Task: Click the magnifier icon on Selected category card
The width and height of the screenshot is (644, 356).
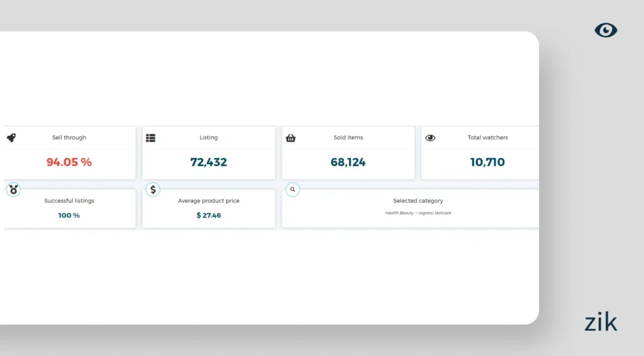Action: (292, 189)
